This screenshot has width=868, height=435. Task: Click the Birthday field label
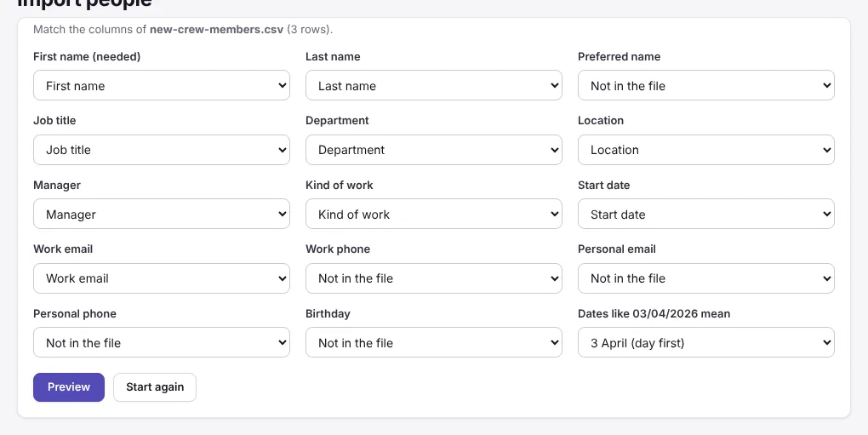point(328,314)
